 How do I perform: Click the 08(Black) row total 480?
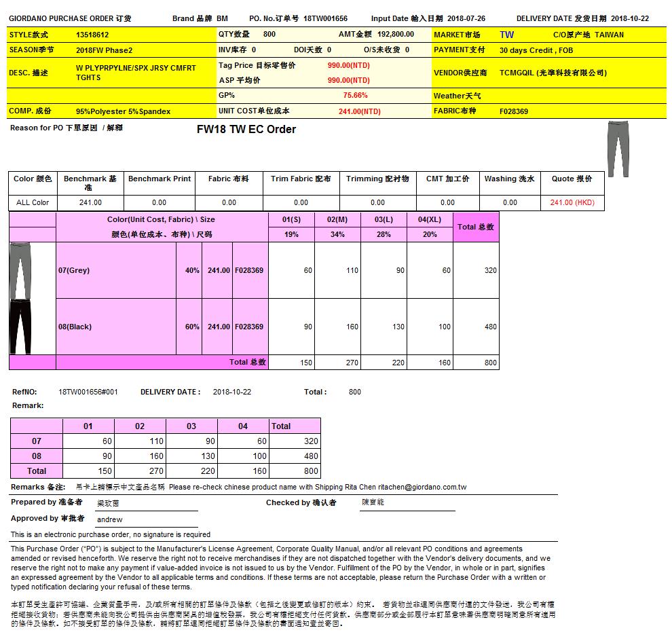pos(490,327)
